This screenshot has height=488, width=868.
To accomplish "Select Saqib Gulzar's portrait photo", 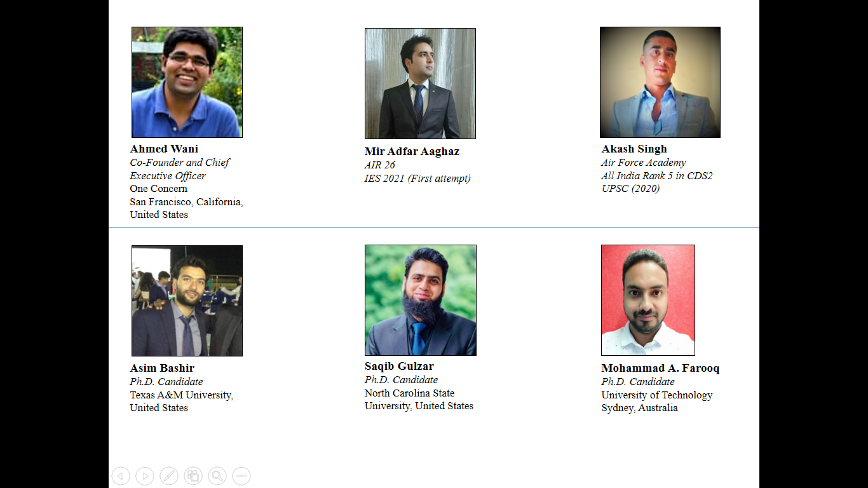I will point(421,300).
